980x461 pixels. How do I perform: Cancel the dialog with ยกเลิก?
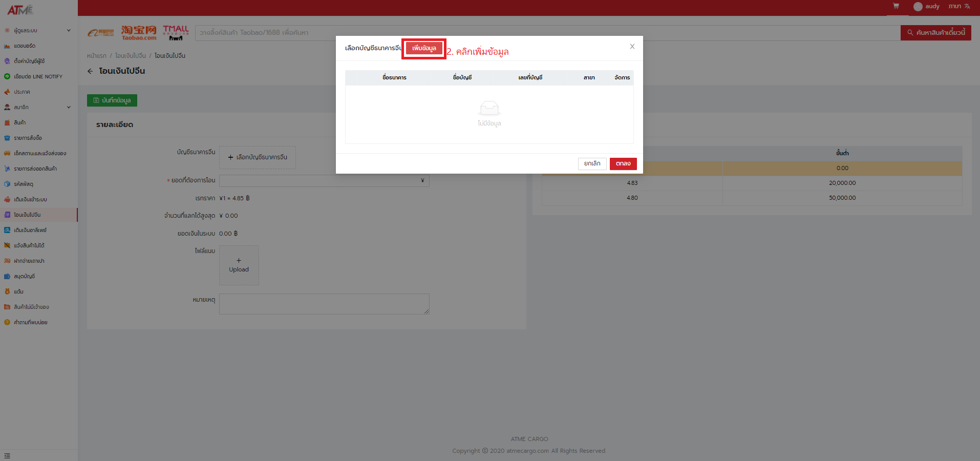coord(592,163)
